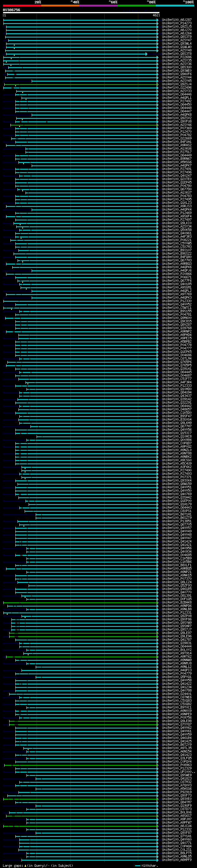197x868 pixels.
Task: Click hit label UniRef100_C0PQD7
Action: tap(177, 443)
